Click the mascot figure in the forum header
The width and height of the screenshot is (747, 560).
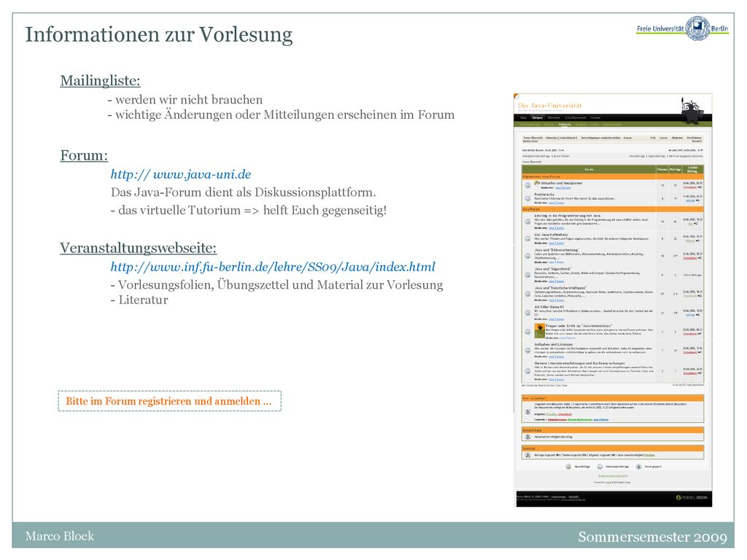pos(691,109)
